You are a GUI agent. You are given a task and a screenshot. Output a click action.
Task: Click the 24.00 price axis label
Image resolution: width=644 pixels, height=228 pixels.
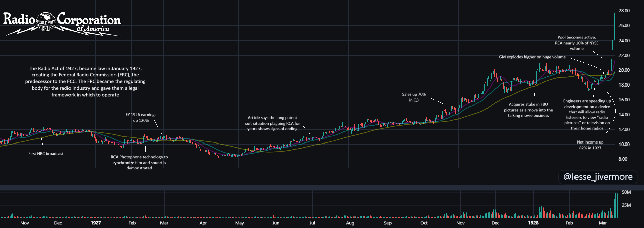point(624,41)
